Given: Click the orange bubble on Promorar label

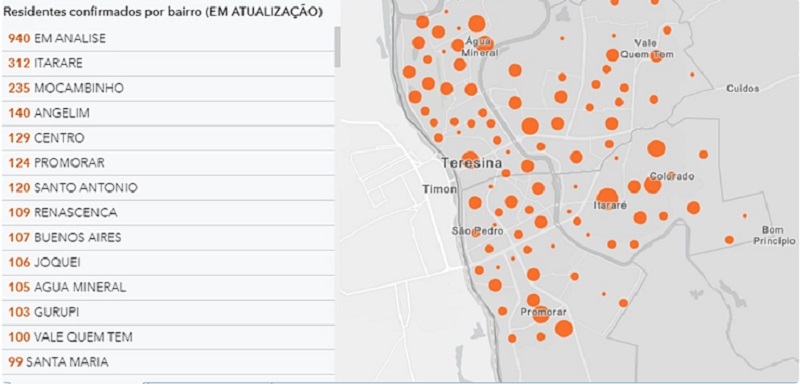Looking at the screenshot, I should coord(540,314).
